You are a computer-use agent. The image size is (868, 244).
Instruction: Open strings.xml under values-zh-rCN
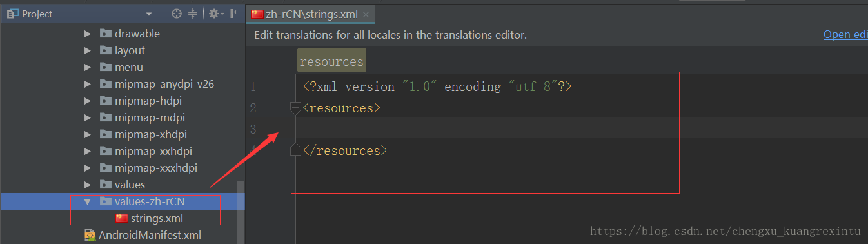click(157, 218)
